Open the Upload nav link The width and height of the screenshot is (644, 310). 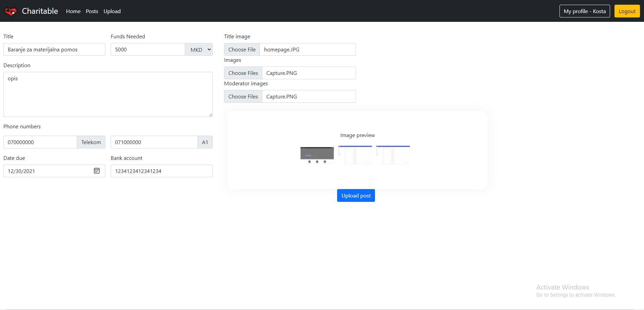point(112,11)
